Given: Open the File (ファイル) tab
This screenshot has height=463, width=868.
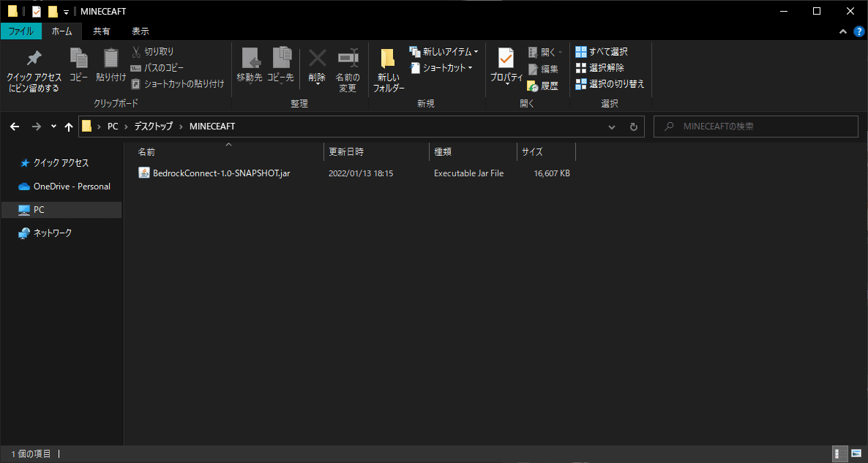Looking at the screenshot, I should (x=20, y=31).
